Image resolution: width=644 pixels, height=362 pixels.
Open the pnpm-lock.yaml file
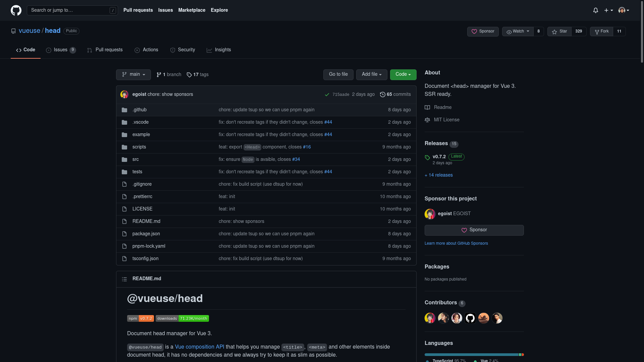[x=149, y=246]
